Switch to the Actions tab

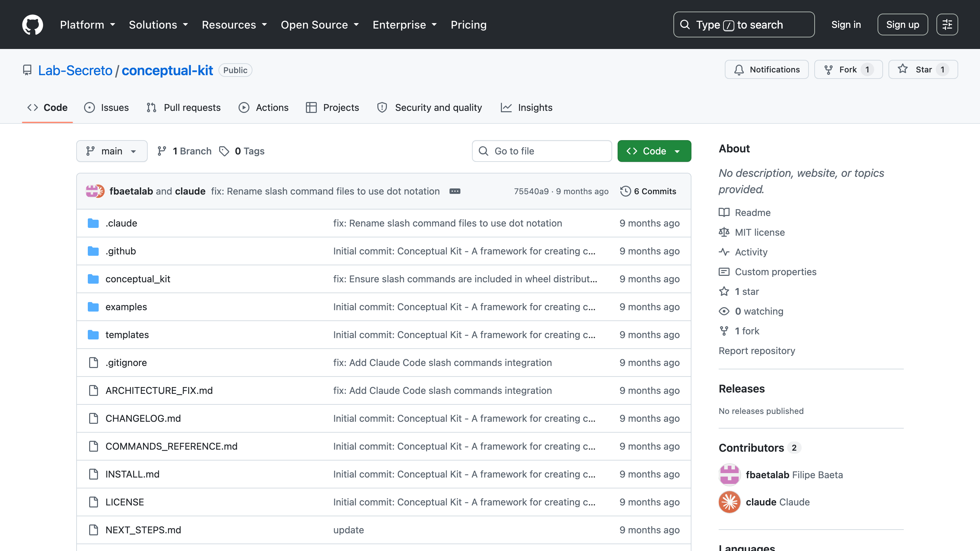tap(263, 108)
